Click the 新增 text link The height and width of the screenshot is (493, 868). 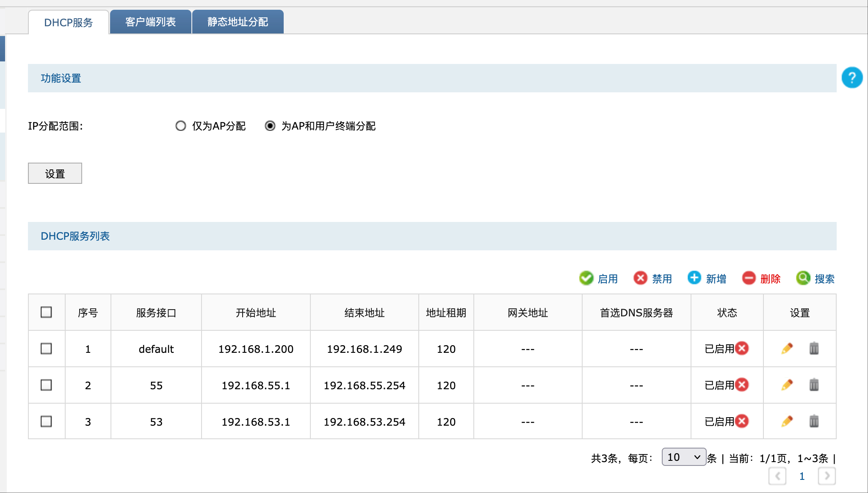pyautogui.click(x=716, y=279)
